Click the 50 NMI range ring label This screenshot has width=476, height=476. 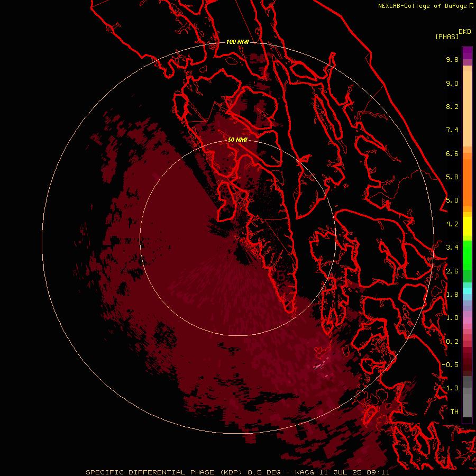[x=237, y=140]
